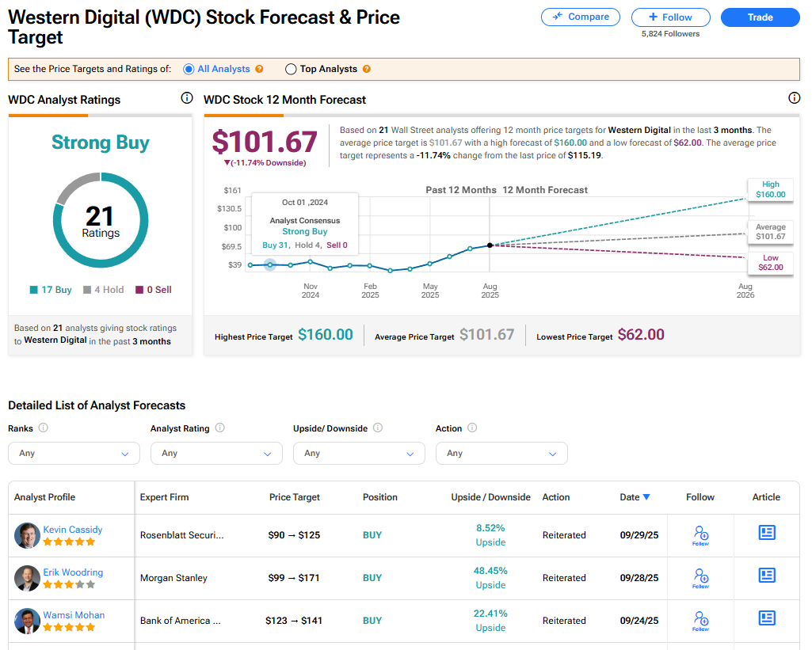Image resolution: width=812 pixels, height=650 pixels.
Task: Follow analyst Kevin Cassidy via row icon
Action: point(700,535)
